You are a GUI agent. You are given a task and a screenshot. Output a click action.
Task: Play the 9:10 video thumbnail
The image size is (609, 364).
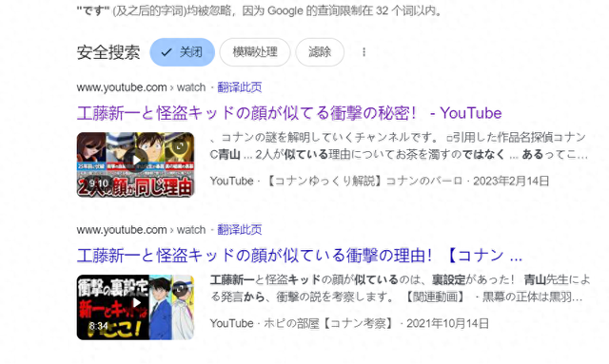(x=135, y=164)
